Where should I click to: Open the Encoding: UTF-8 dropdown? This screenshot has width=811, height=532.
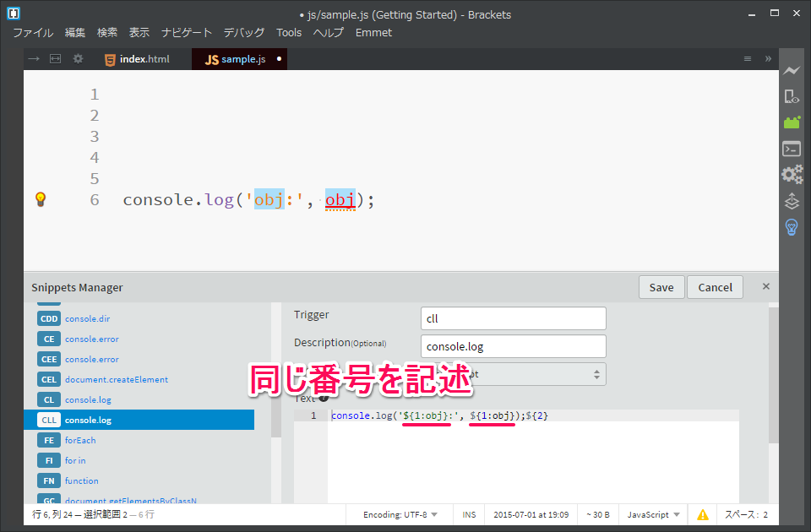400,514
